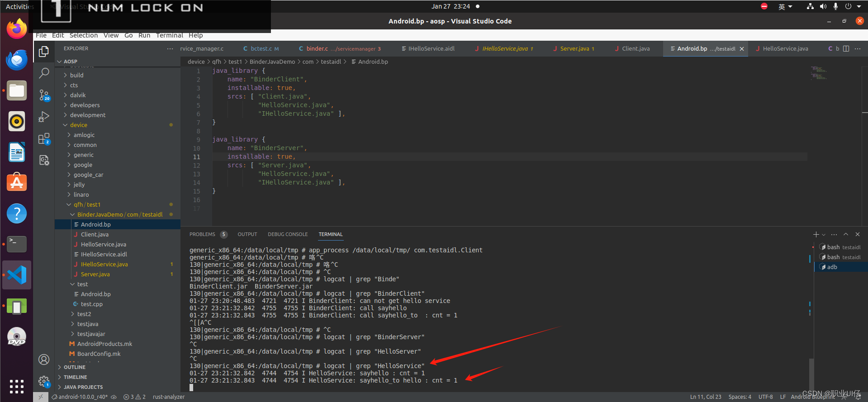Click testaidl breadcrumb segment

(331, 62)
